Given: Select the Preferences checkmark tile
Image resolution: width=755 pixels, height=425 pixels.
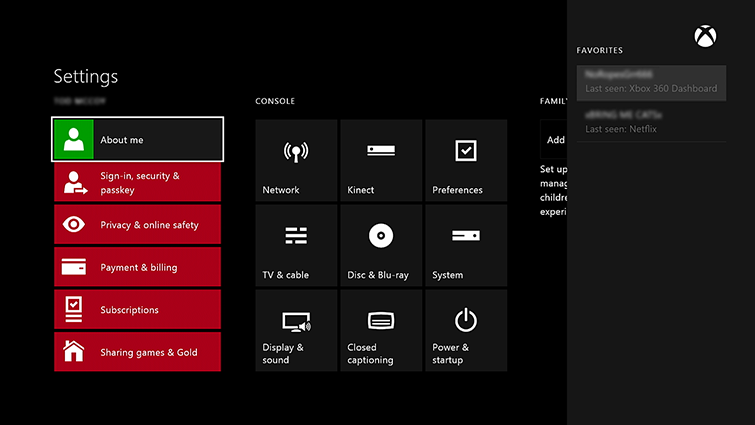Looking at the screenshot, I should click(466, 160).
